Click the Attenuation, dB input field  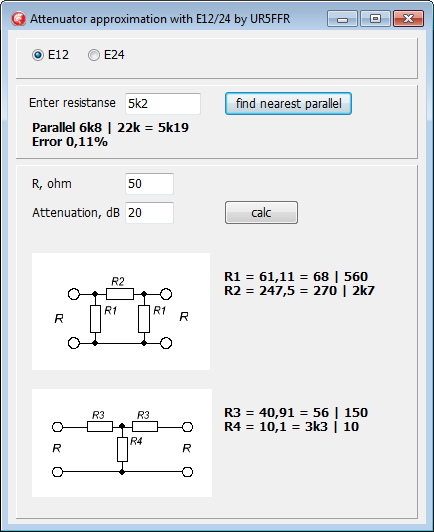point(149,213)
